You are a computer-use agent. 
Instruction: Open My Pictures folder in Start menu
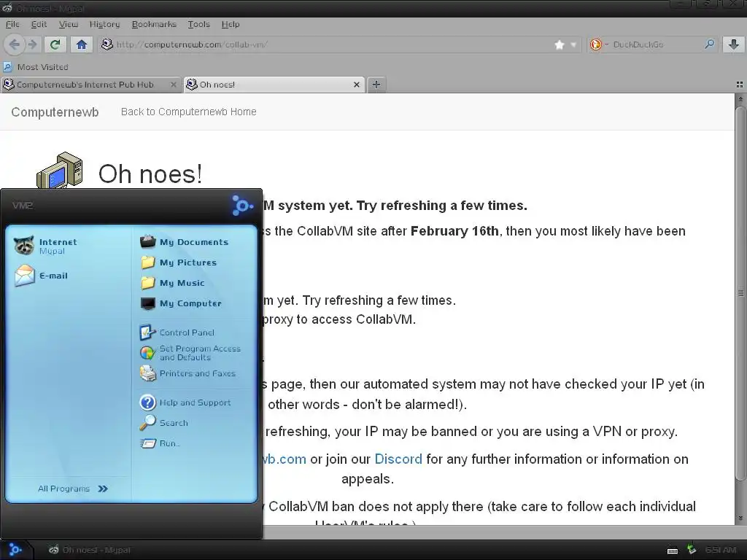[x=179, y=262]
